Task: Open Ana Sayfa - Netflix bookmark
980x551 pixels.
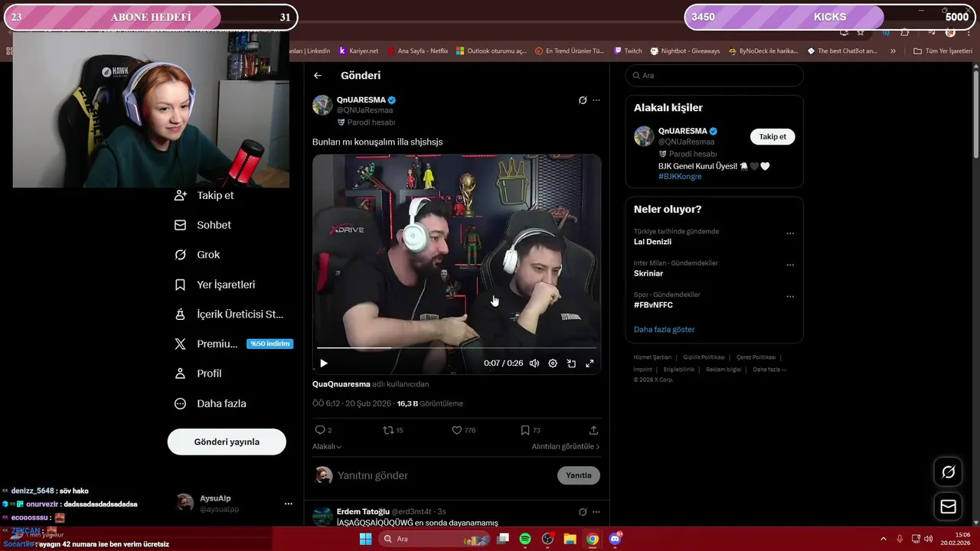Action: tap(418, 51)
